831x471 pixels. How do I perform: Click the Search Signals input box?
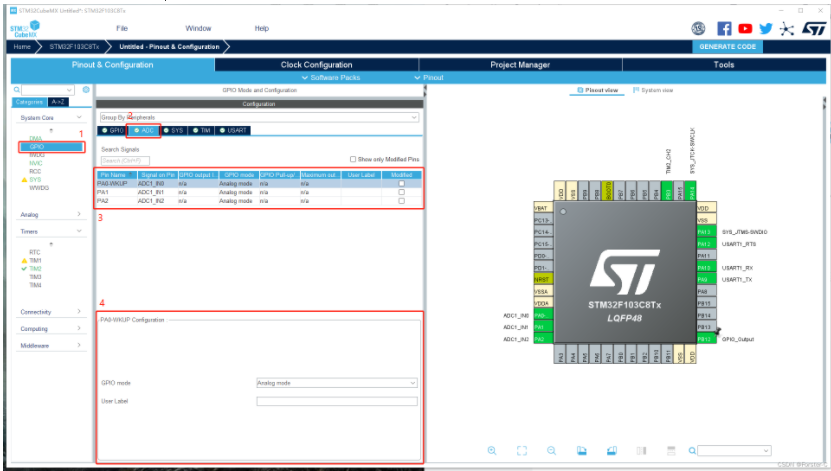(x=126, y=161)
